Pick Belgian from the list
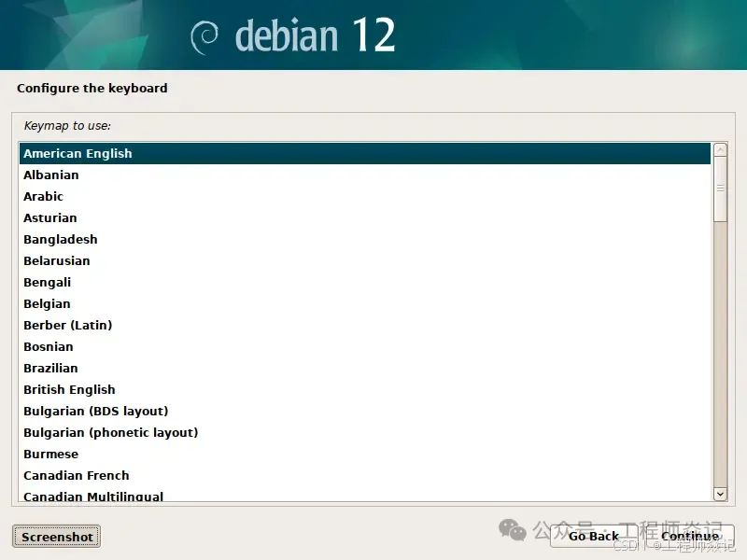 pos(365,303)
